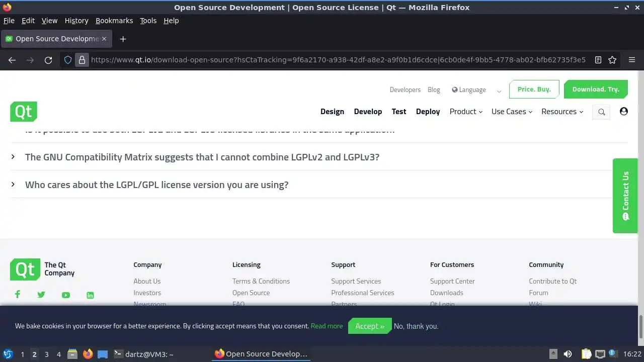
Task: Click the globe Language selector
Action: click(469, 90)
